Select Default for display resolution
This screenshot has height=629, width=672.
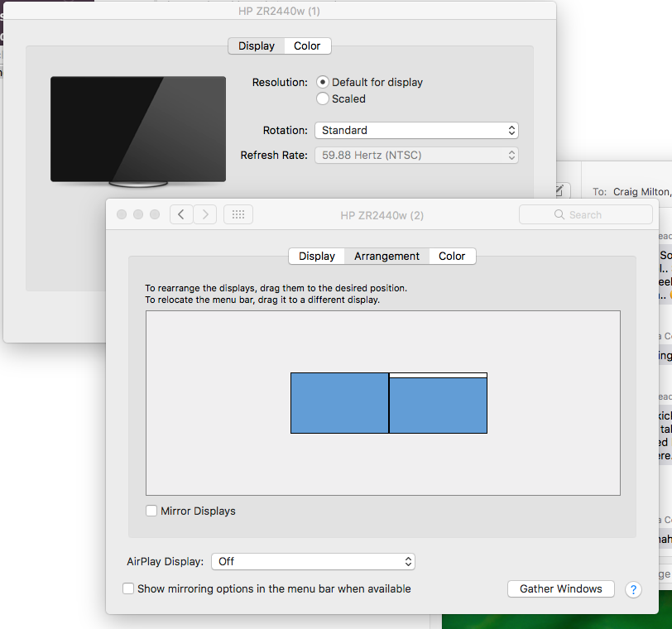323,82
